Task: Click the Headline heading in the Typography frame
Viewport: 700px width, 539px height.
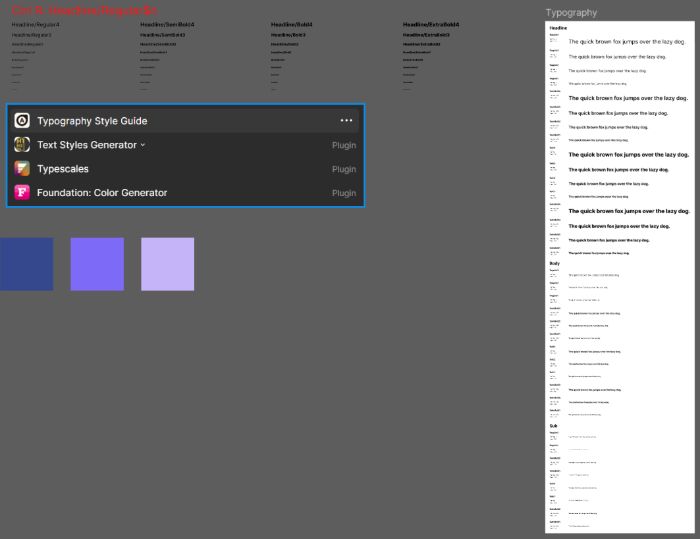Action: pyautogui.click(x=558, y=28)
